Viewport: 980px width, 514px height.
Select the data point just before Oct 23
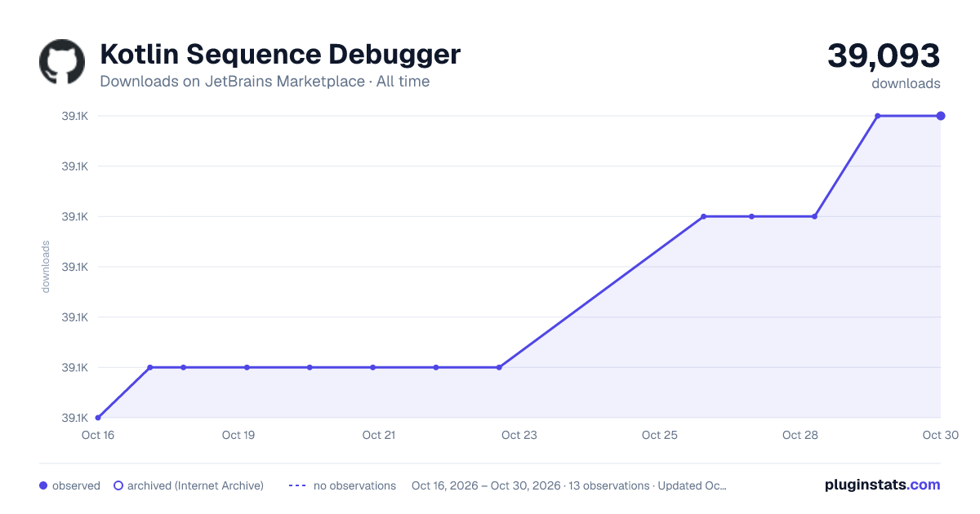point(499,367)
